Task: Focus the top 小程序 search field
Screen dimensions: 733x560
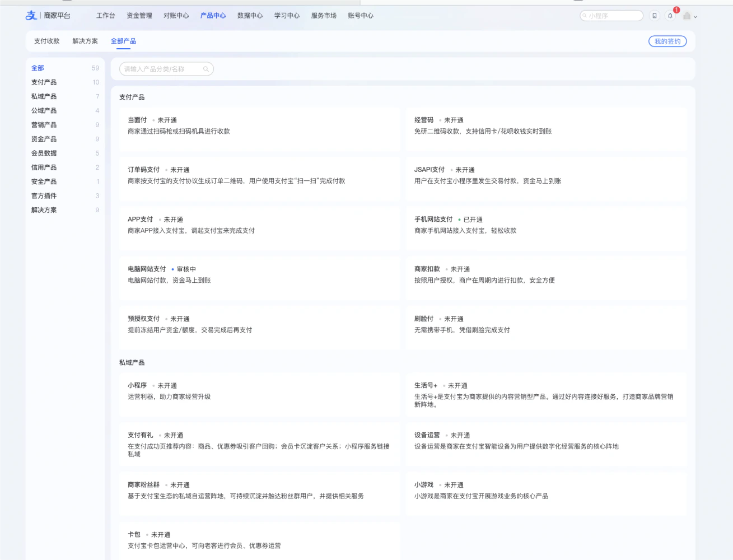Action: [x=611, y=16]
